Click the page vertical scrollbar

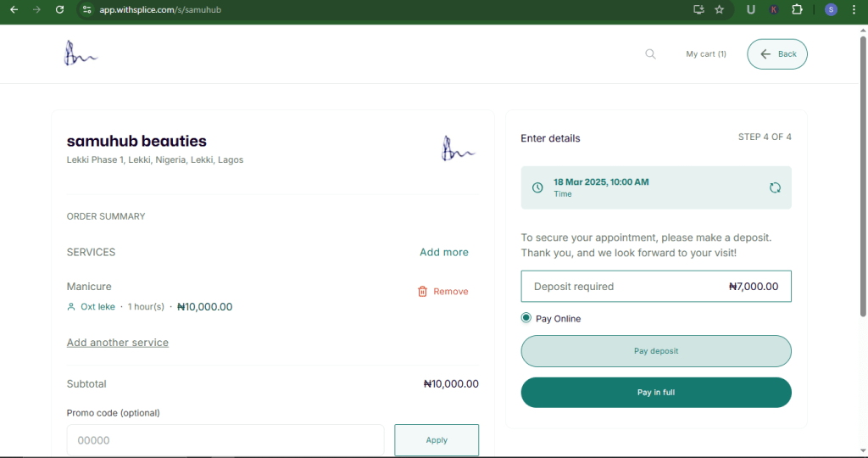click(x=862, y=177)
